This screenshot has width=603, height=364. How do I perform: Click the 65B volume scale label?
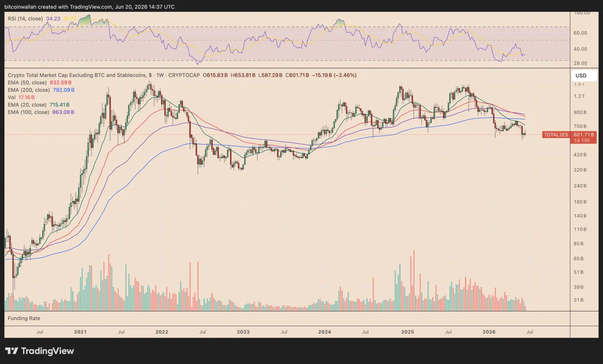(579, 259)
